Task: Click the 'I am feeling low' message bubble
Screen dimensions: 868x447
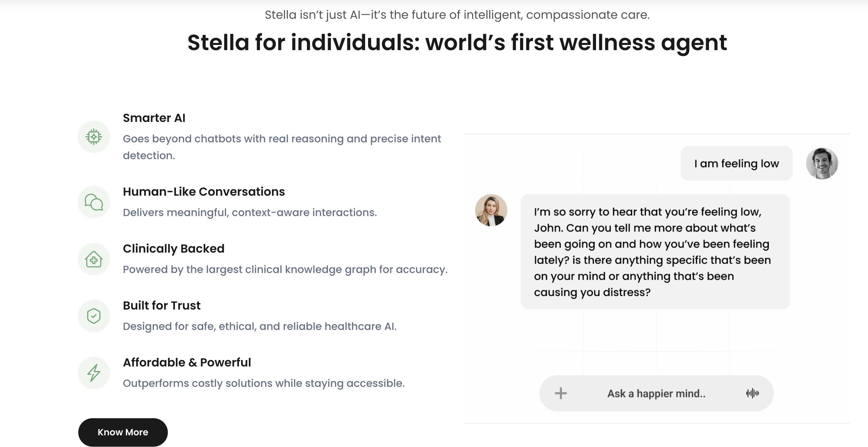Action: pyautogui.click(x=736, y=163)
